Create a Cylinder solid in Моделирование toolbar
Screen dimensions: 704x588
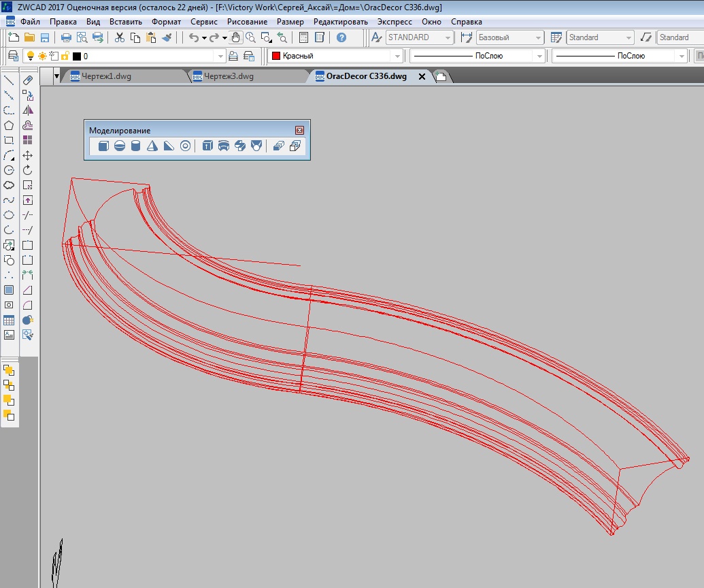click(x=135, y=146)
